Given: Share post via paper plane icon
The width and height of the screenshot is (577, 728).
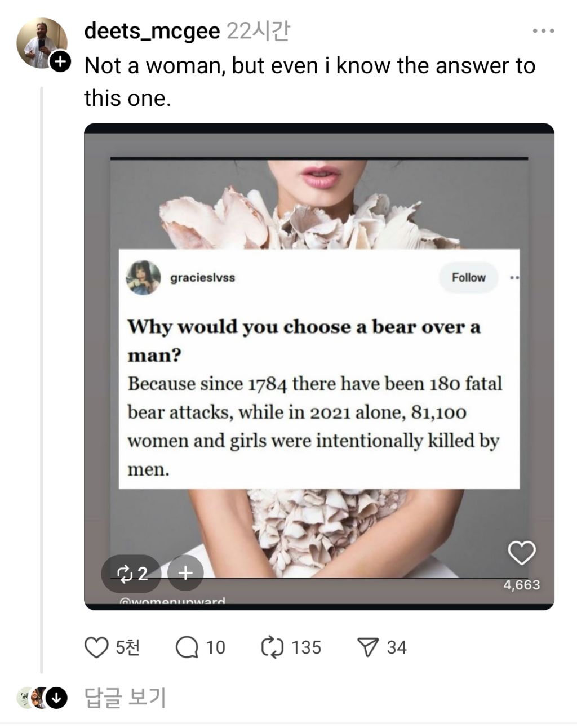Looking at the screenshot, I should pyautogui.click(x=368, y=647).
